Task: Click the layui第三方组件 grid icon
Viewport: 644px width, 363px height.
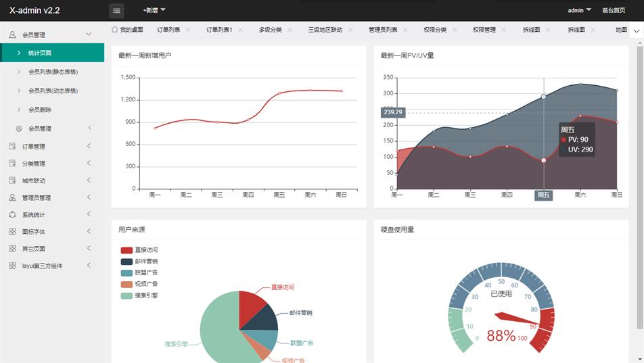Action: coord(12,266)
